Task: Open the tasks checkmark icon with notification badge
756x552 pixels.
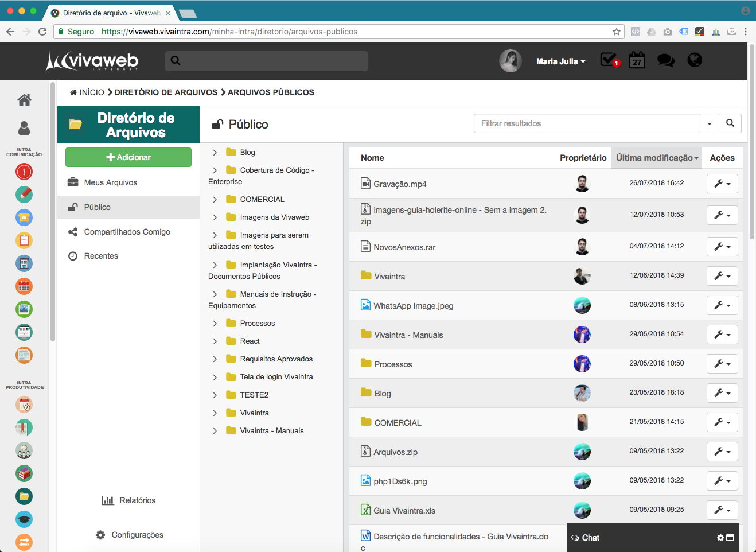Action: [x=609, y=60]
